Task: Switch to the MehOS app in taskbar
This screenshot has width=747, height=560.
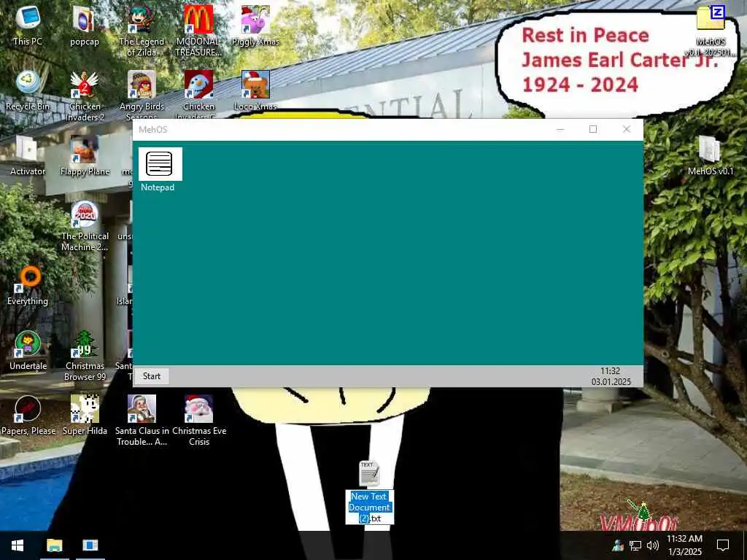Action: [x=90, y=545]
